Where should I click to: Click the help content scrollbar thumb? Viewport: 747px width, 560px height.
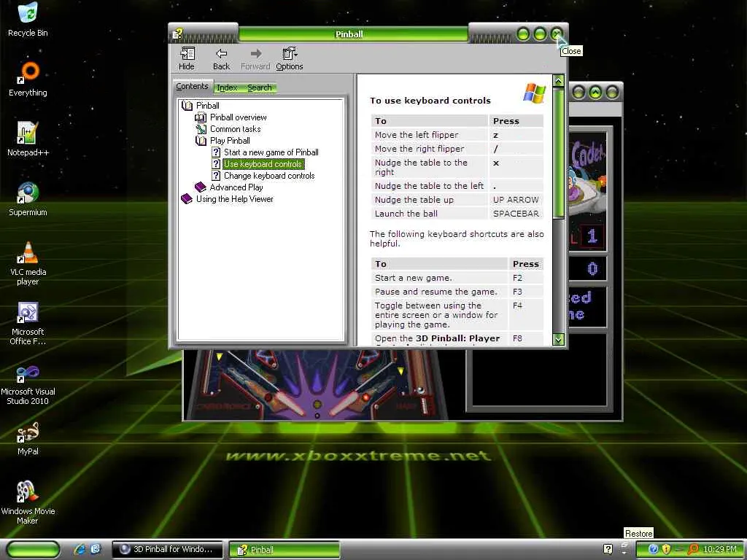click(558, 153)
